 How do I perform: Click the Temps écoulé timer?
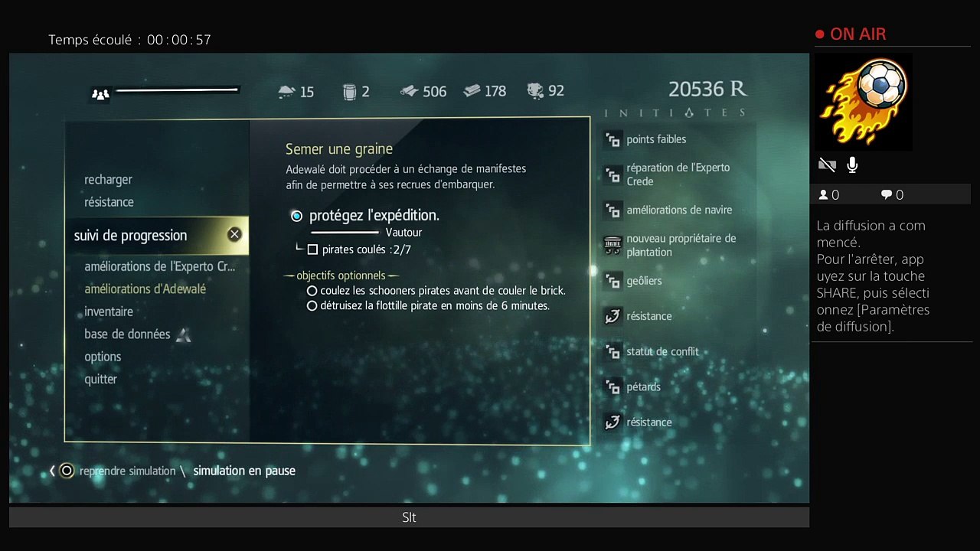click(x=129, y=40)
